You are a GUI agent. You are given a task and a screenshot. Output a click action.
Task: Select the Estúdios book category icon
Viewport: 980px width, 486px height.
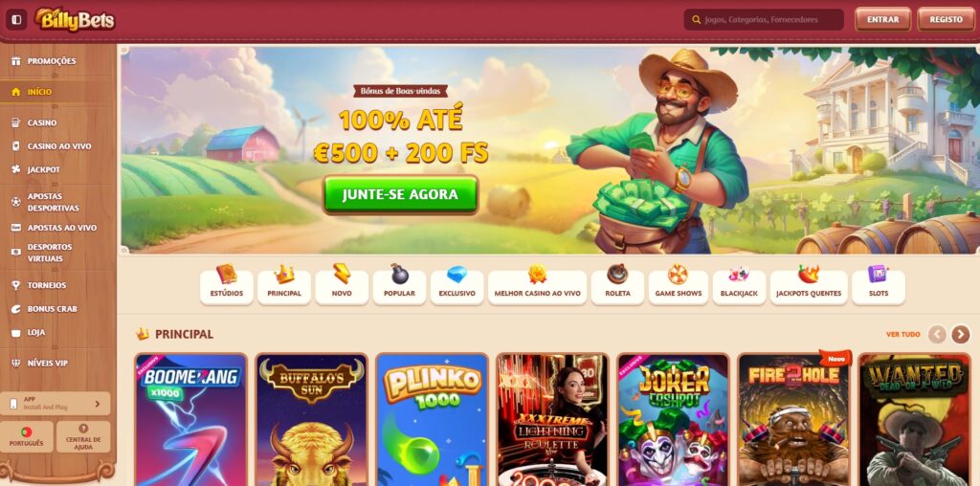tap(226, 274)
